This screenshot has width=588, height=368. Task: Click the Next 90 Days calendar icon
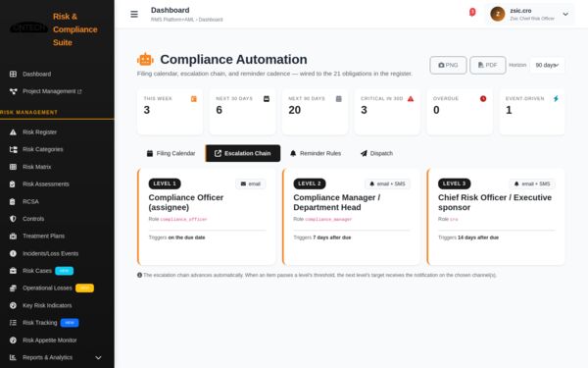[x=339, y=99]
